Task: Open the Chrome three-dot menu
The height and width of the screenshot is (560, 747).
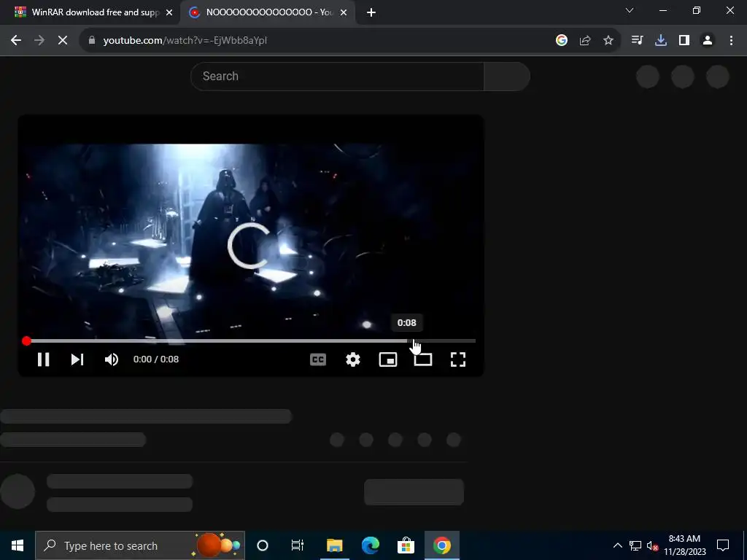Action: tap(731, 41)
